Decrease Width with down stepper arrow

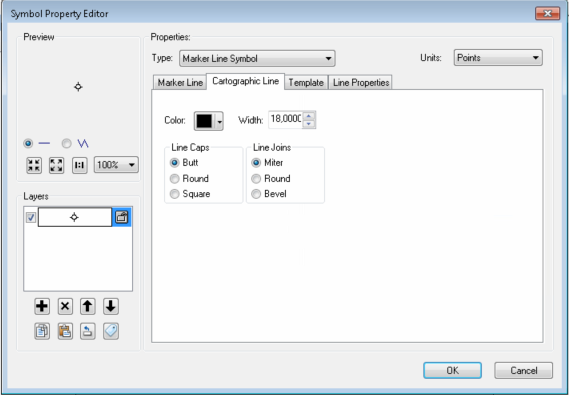coord(309,124)
